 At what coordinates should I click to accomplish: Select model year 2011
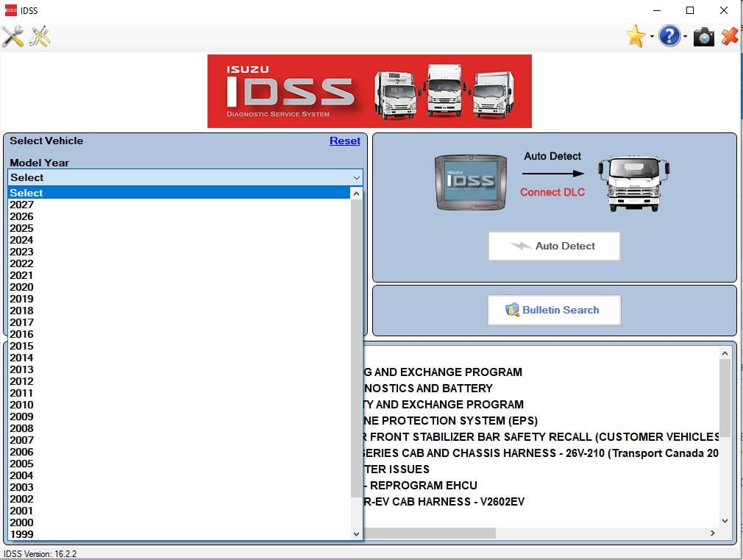click(179, 393)
